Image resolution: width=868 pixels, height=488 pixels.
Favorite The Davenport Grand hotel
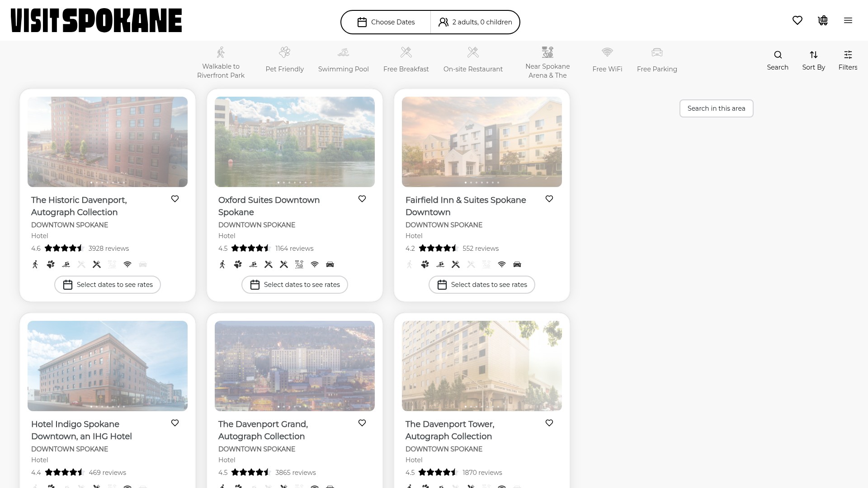(x=362, y=423)
